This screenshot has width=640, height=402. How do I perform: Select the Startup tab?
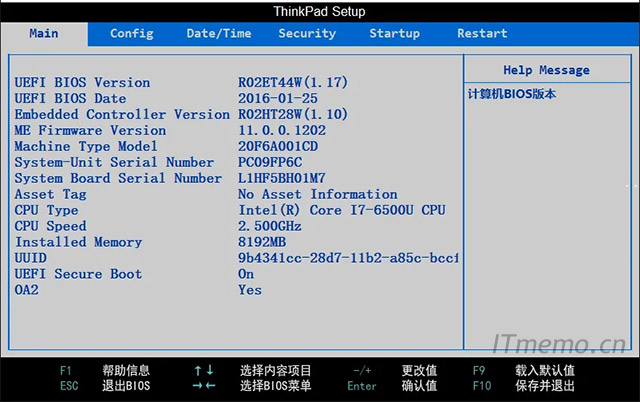coord(394,33)
